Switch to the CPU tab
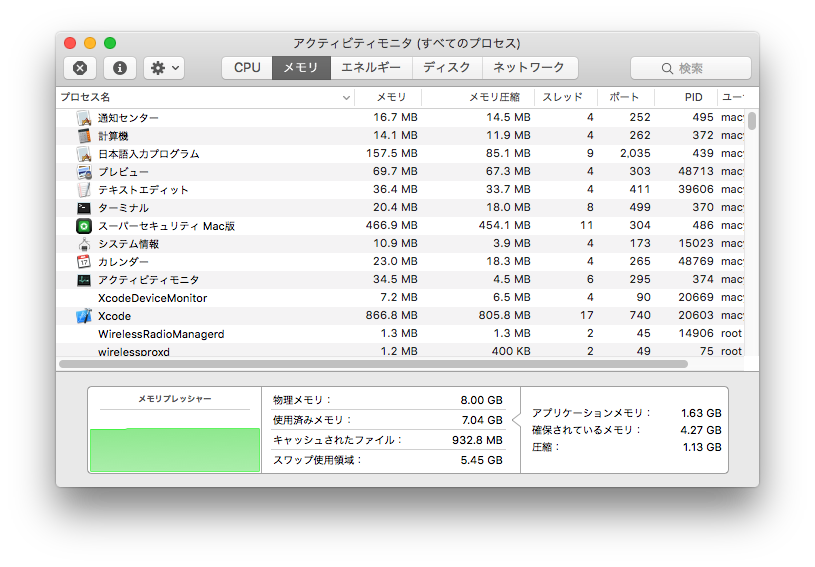The width and height of the screenshot is (815, 567). pos(247,68)
